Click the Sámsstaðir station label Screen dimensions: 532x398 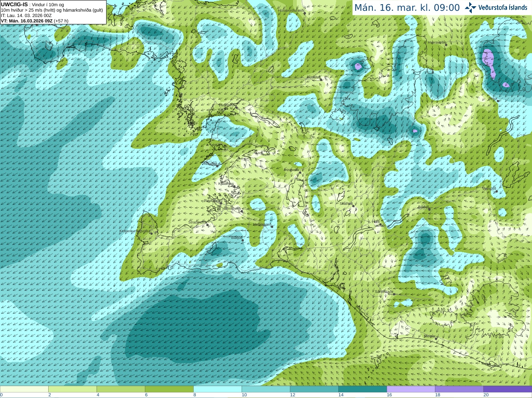[384, 292]
